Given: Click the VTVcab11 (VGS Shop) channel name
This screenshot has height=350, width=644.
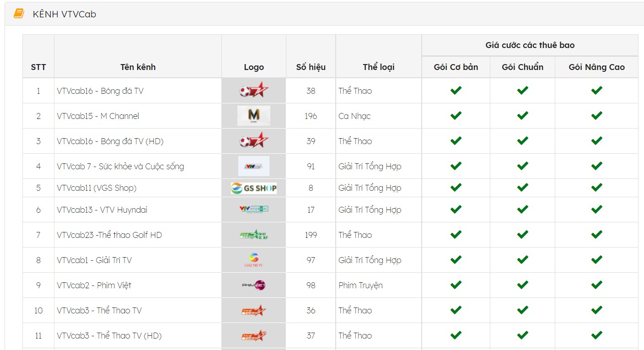Looking at the screenshot, I should click(97, 188).
